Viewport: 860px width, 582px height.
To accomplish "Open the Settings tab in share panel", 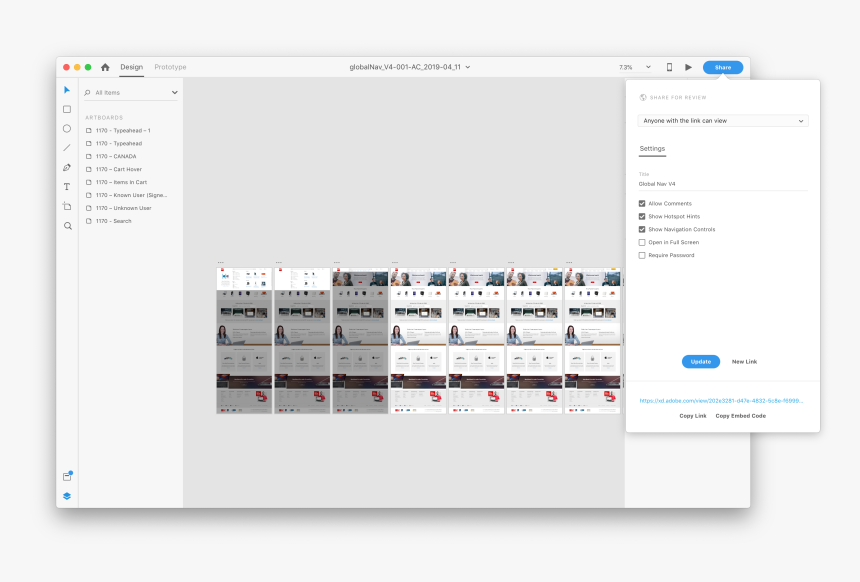I will pyautogui.click(x=652, y=149).
